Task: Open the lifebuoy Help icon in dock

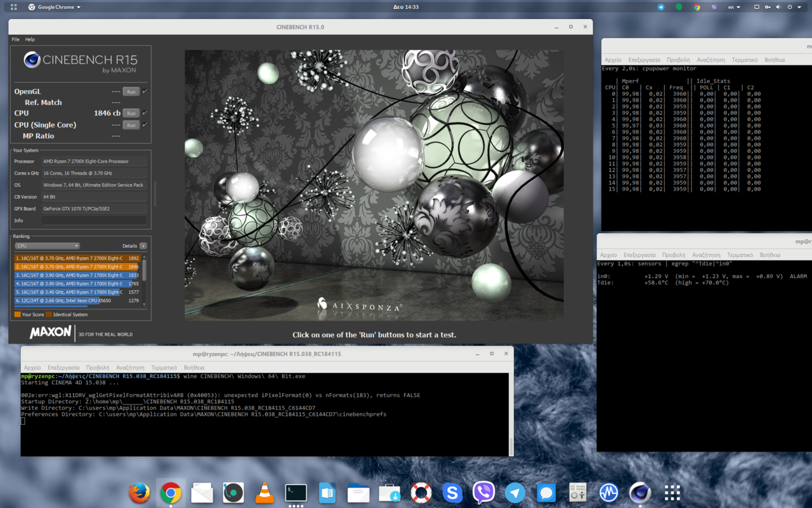Action: click(x=421, y=493)
